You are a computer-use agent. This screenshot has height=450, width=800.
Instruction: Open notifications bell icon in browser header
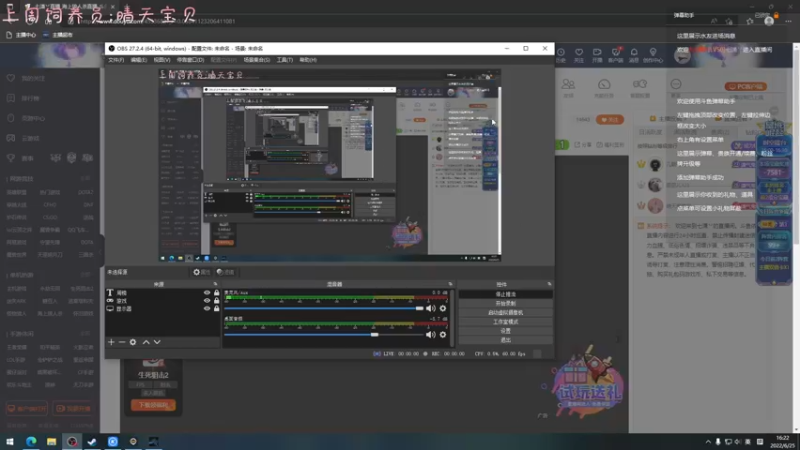(634, 55)
